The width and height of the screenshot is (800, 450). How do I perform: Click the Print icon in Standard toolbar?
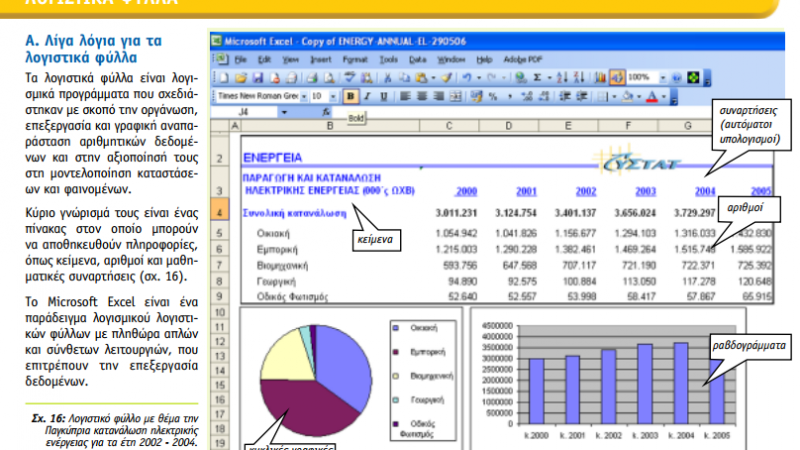[312, 78]
